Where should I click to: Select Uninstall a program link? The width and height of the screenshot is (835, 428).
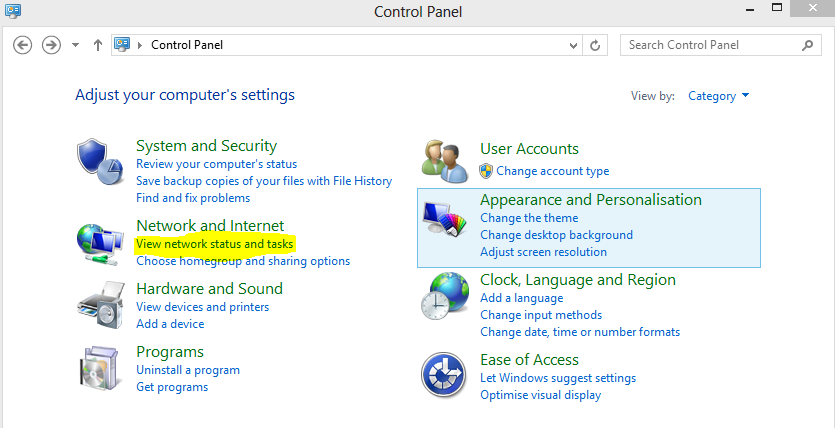pos(188,370)
